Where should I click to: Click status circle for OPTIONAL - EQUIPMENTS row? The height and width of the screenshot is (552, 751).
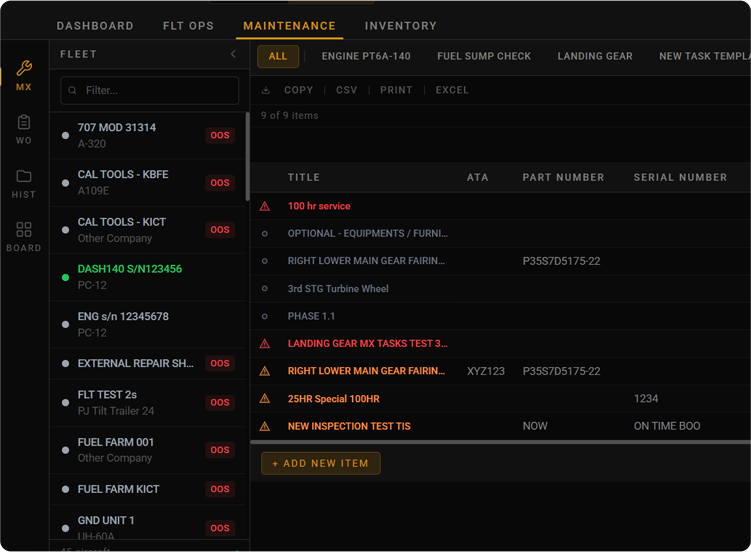pyautogui.click(x=264, y=234)
